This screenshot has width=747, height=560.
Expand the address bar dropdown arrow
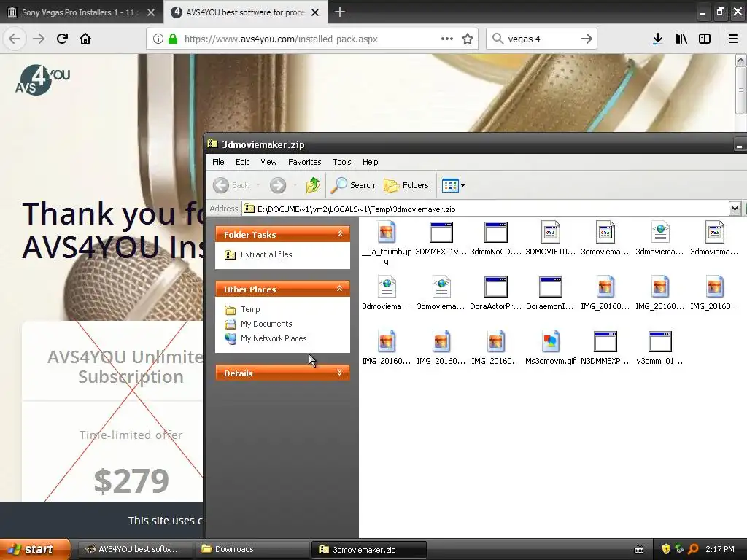coord(735,209)
